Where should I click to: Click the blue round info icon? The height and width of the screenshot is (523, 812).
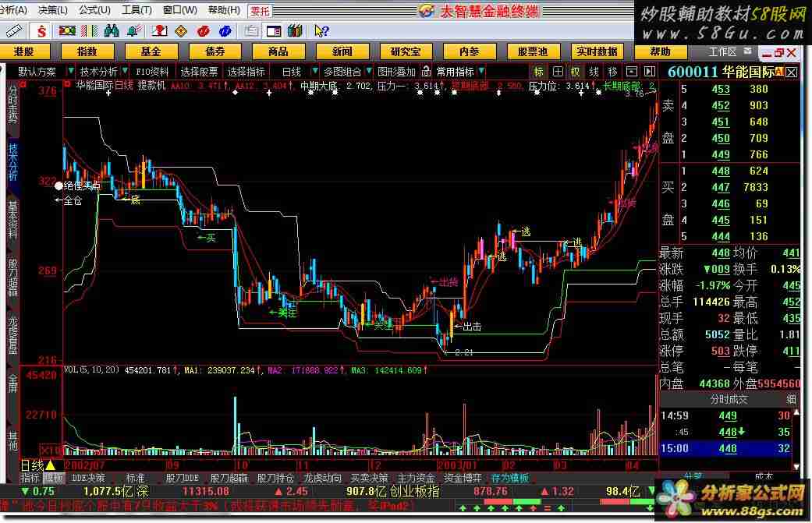tap(225, 31)
